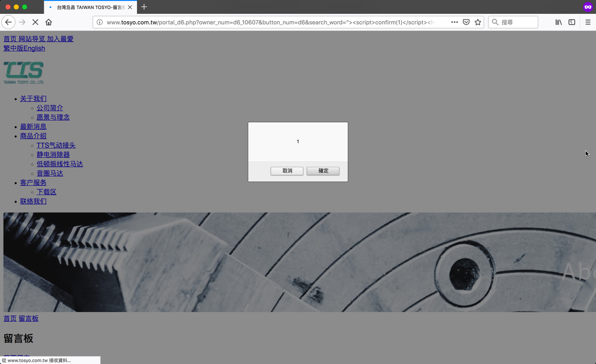Image resolution: width=596 pixels, height=364 pixels.
Task: Open the Library panel
Action: (559, 22)
